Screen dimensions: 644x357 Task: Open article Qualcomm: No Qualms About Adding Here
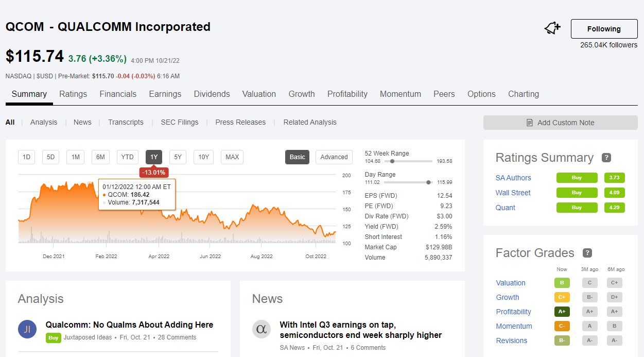coord(129,325)
